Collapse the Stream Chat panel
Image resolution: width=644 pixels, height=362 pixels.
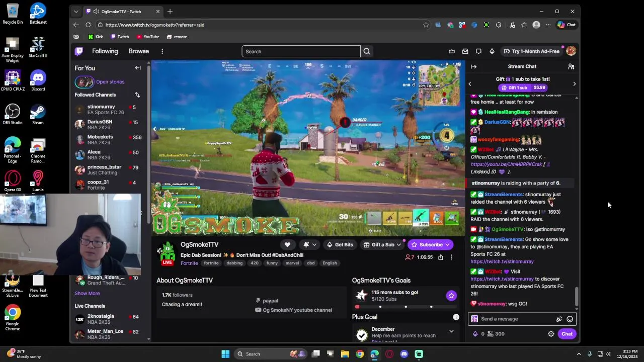coord(473,66)
